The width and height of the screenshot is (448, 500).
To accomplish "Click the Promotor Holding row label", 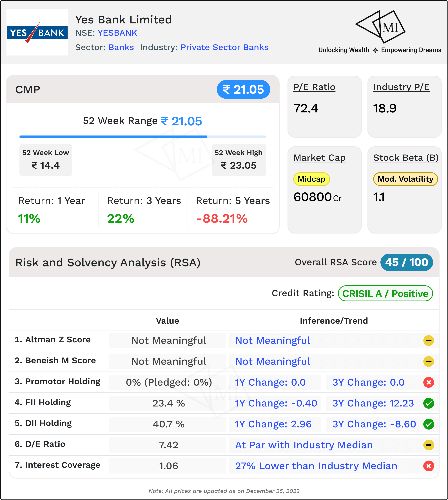I will pos(57,381).
